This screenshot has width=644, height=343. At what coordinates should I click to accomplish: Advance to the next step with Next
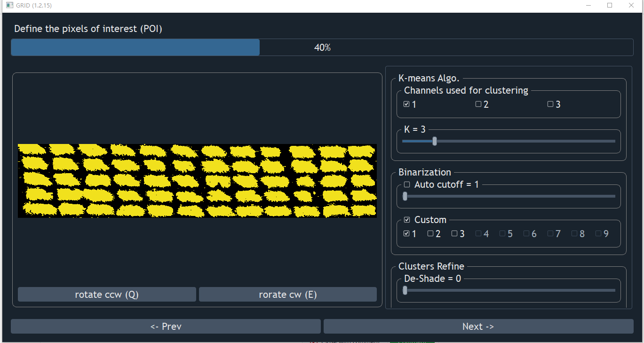[x=478, y=326]
